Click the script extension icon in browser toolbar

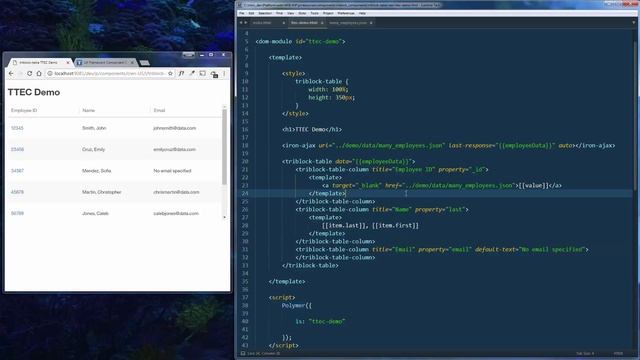click(x=181, y=73)
